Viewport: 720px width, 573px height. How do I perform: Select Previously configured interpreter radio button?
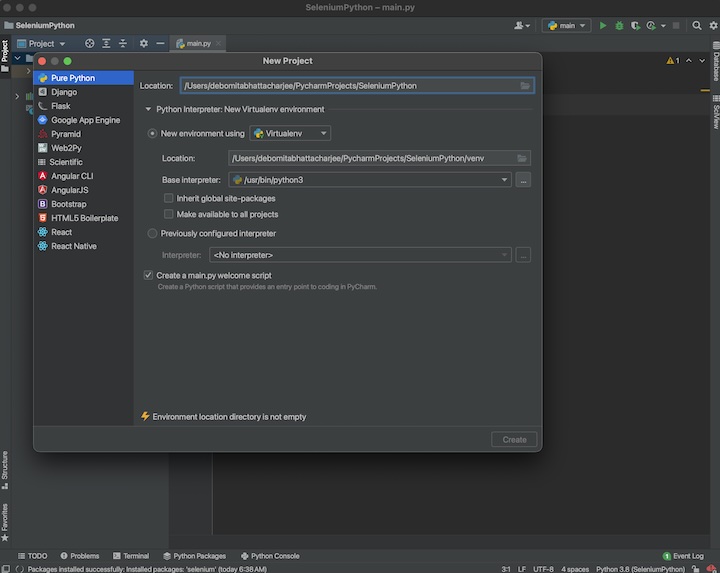click(x=153, y=234)
